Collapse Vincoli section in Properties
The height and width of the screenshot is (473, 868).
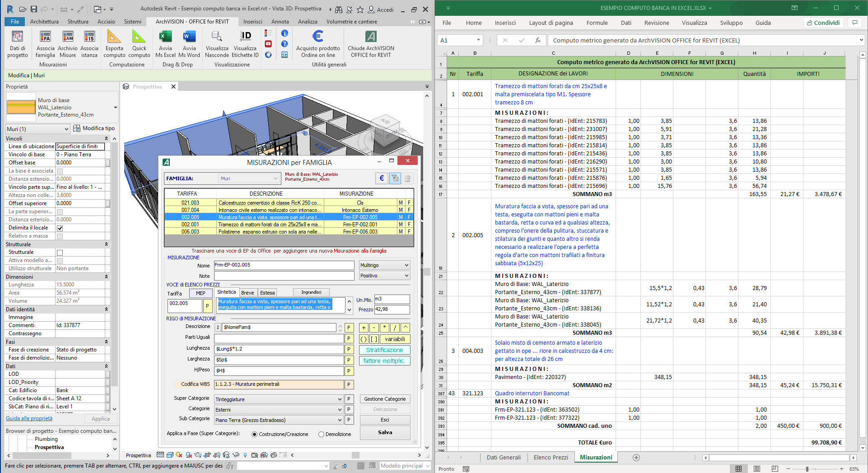click(x=107, y=139)
